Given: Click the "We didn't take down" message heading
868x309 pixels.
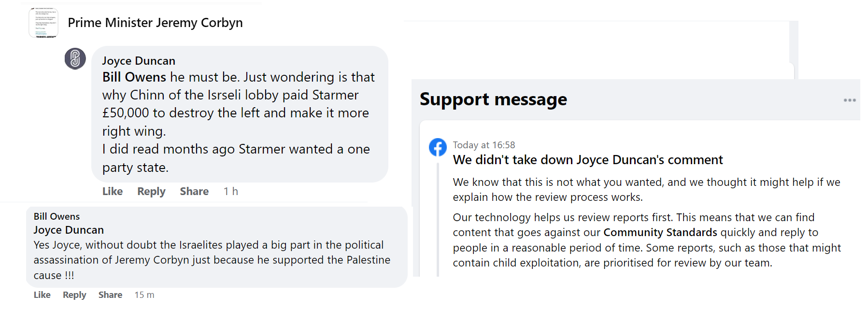Looking at the screenshot, I should (x=587, y=160).
